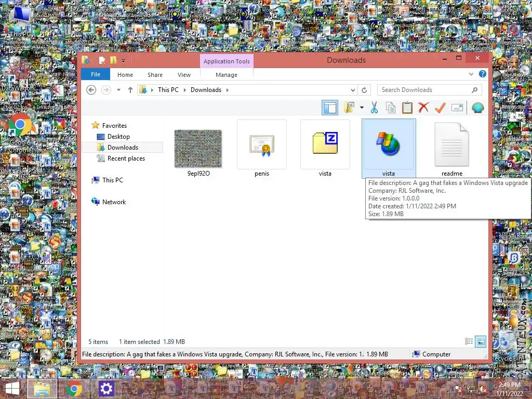Select the readme text file

click(x=452, y=144)
